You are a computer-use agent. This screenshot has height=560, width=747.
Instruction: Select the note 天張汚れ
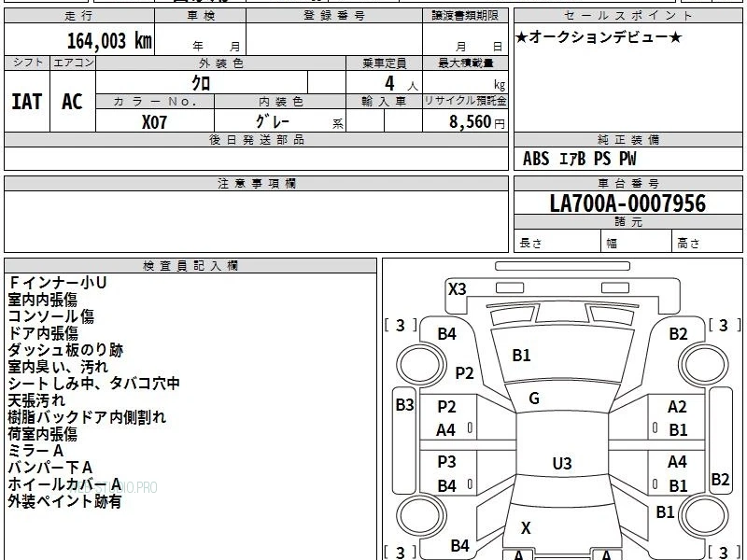tap(36, 400)
